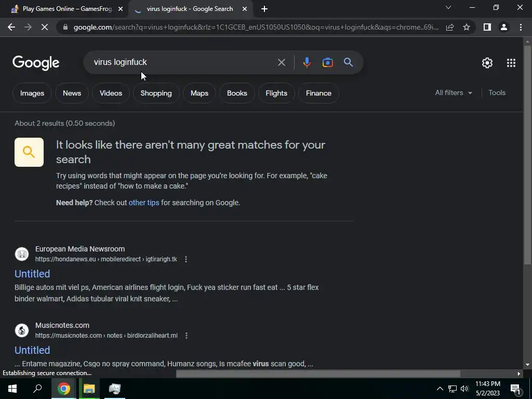
Task: Close the GamesFrog tab
Action: 121,9
